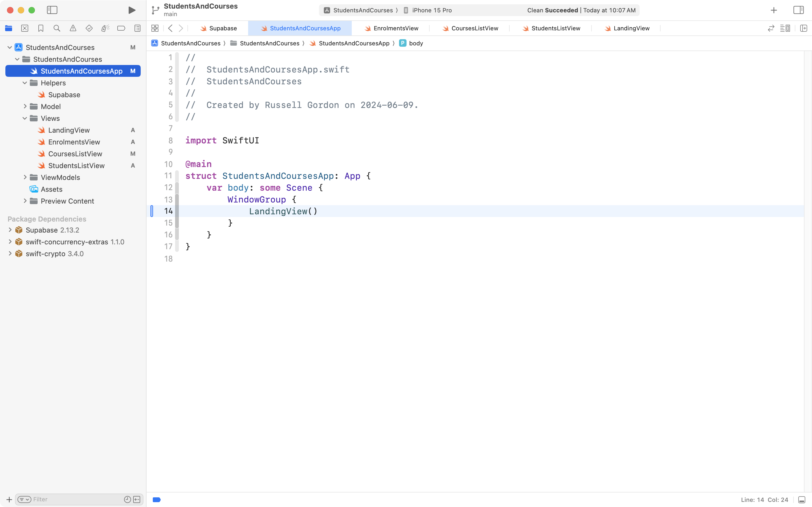The height and width of the screenshot is (507, 812).
Task: Open the Find navigator magnifier icon
Action: [57, 28]
